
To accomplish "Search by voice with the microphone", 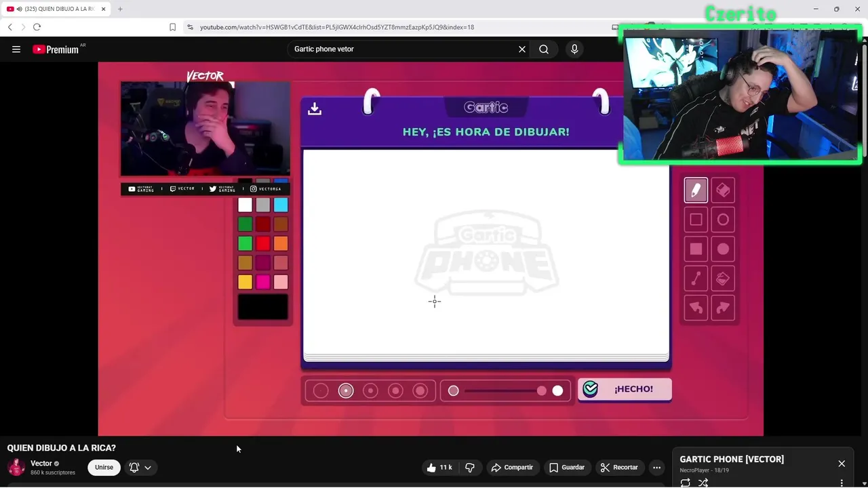I will tap(574, 49).
